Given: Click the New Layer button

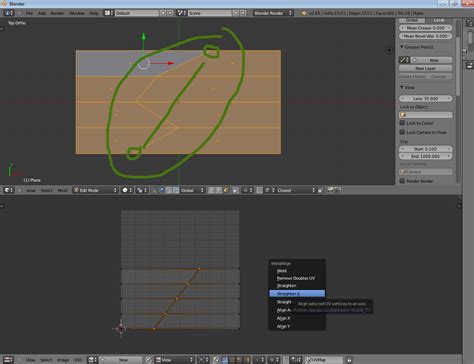Looking at the screenshot, I should coord(426,68).
